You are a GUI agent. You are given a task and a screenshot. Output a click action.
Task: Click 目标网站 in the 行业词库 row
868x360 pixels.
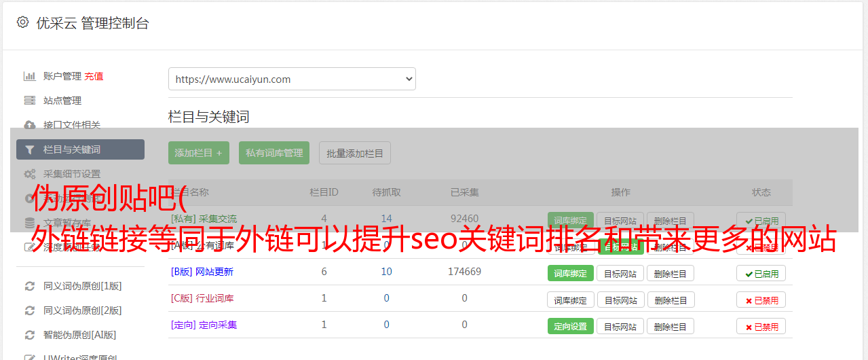620,300
